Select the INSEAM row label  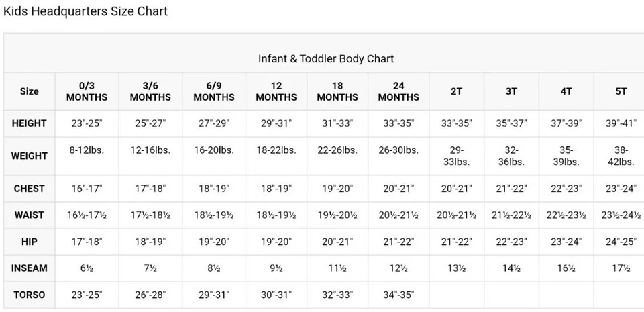pos(30,268)
